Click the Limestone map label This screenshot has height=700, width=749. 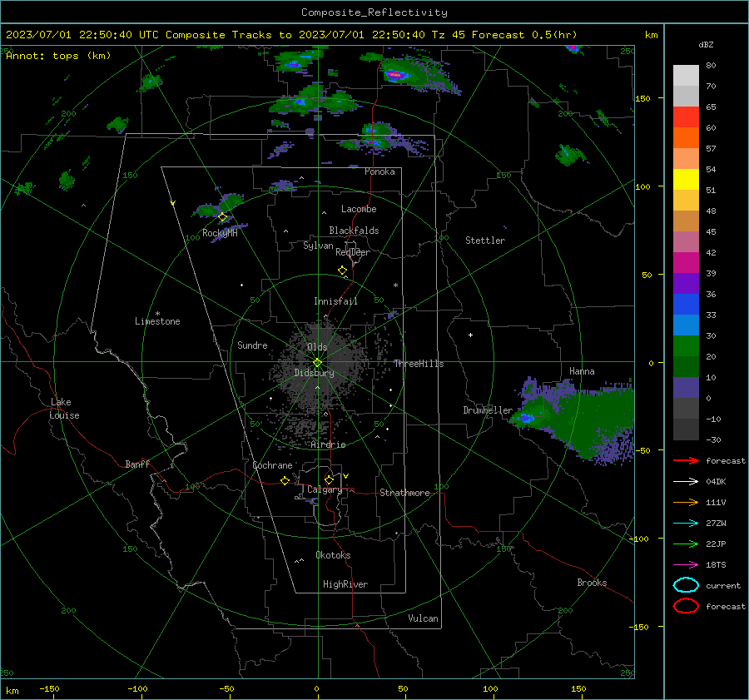[157, 321]
